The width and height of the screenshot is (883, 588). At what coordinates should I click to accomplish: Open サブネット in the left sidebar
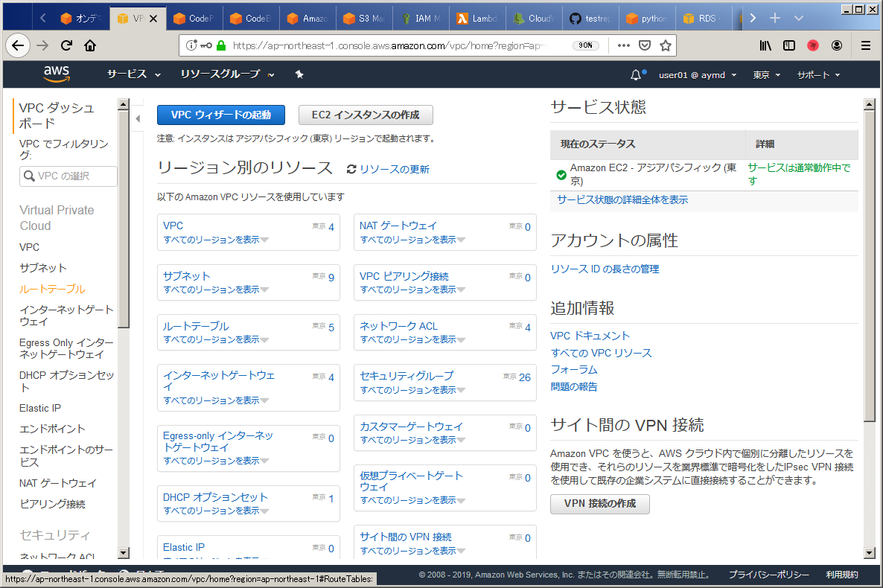pyautogui.click(x=42, y=268)
